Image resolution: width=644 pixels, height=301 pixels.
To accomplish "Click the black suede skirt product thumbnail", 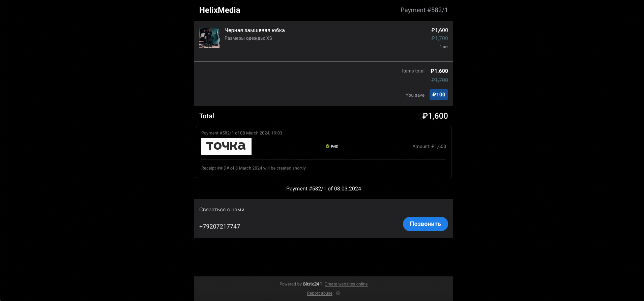I will tap(209, 38).
